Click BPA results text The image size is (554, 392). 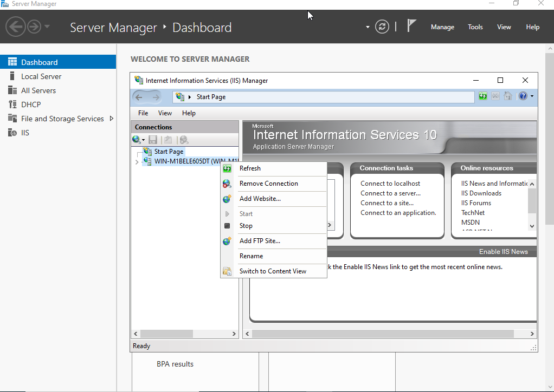coord(175,364)
